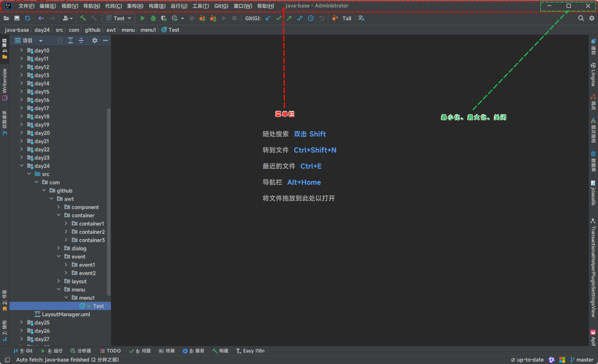Select LayoutManager.uml file in tree
Image resolution: width=598 pixels, height=364 pixels.
point(66,314)
